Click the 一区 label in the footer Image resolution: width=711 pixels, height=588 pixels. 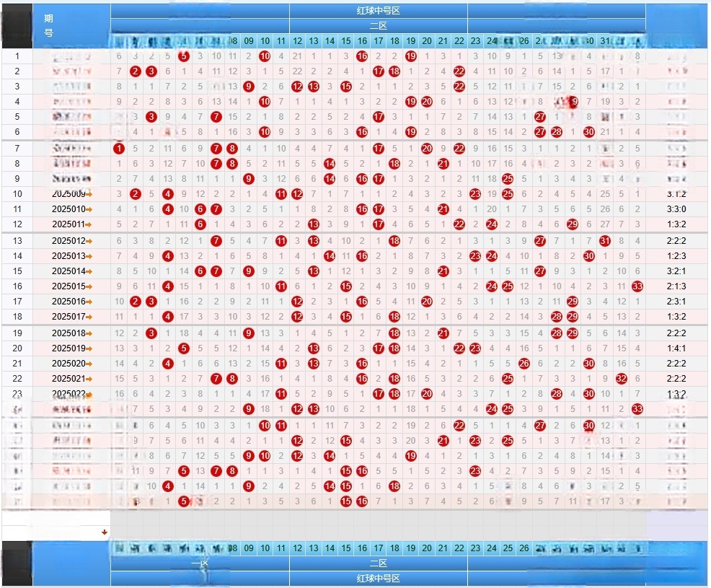tap(200, 563)
